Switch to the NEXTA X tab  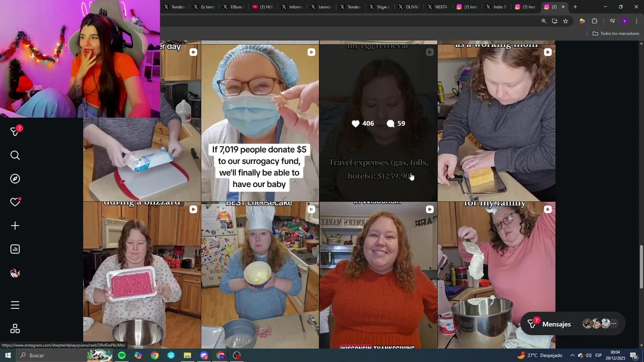pos(437,7)
